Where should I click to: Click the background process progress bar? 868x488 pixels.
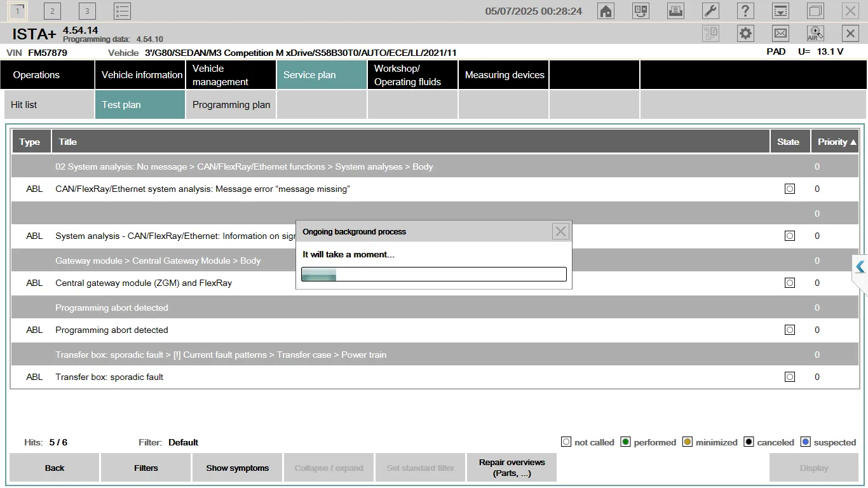433,274
